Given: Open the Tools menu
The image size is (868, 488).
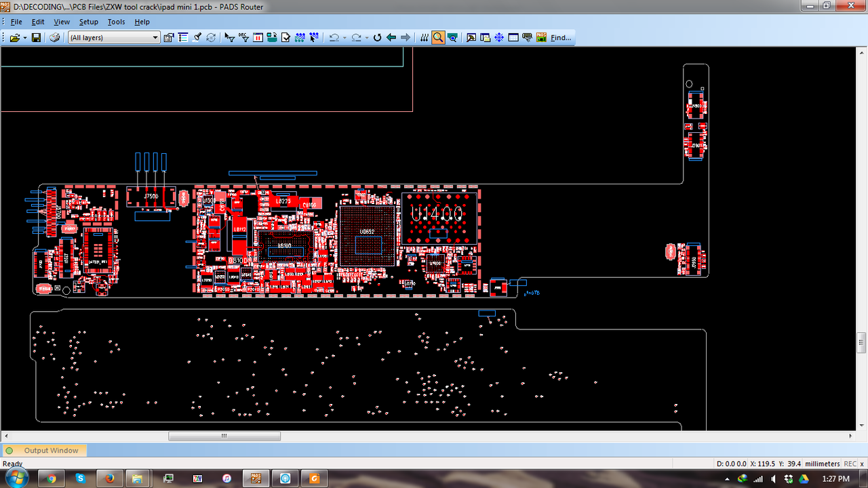Looking at the screenshot, I should tap(117, 22).
